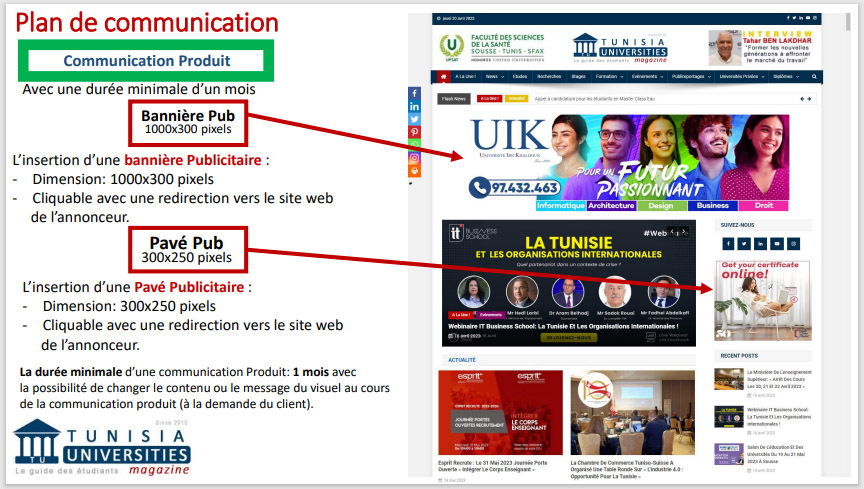Open the Recherches menu item

(549, 76)
